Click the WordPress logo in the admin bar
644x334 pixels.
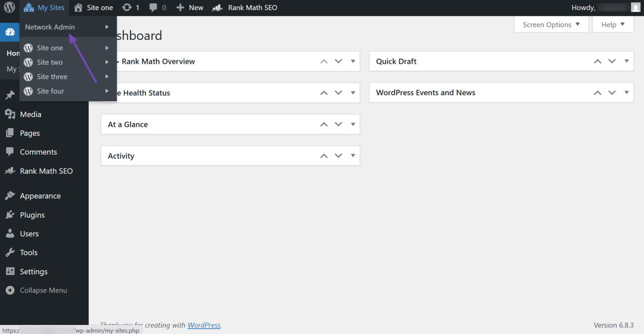[x=9, y=7]
